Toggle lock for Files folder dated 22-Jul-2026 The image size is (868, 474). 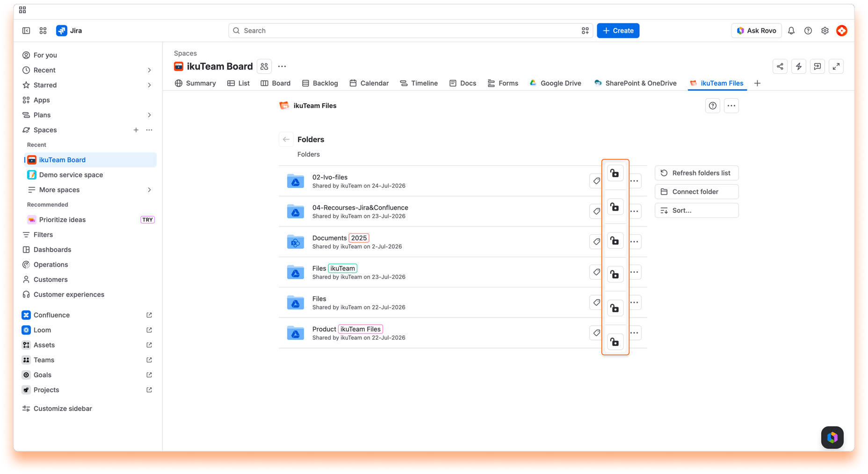click(x=615, y=308)
